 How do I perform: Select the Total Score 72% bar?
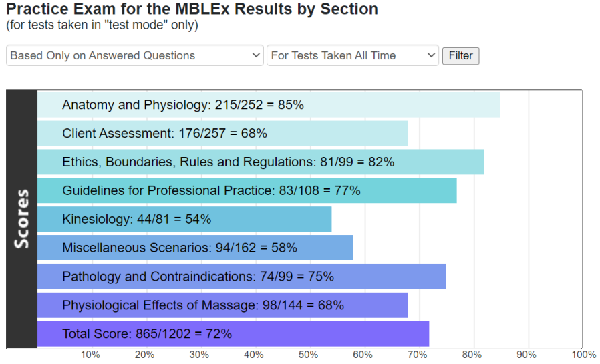click(233, 334)
